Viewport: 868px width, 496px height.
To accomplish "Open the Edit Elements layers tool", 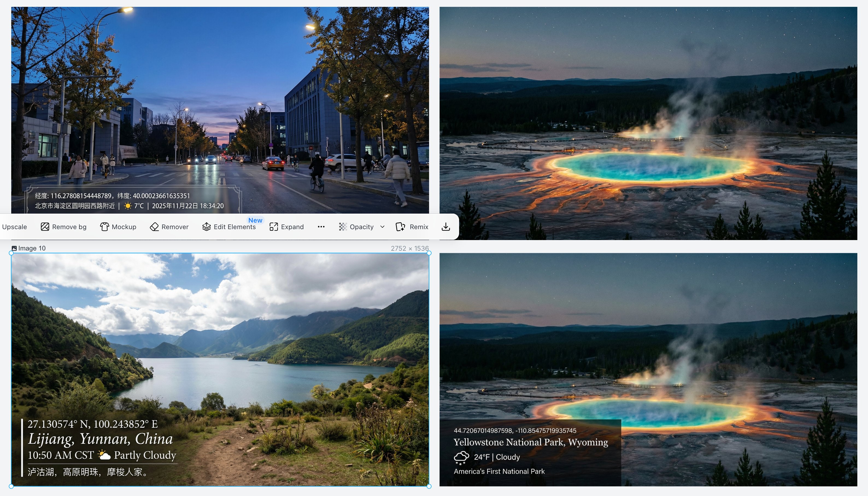I will click(x=206, y=227).
